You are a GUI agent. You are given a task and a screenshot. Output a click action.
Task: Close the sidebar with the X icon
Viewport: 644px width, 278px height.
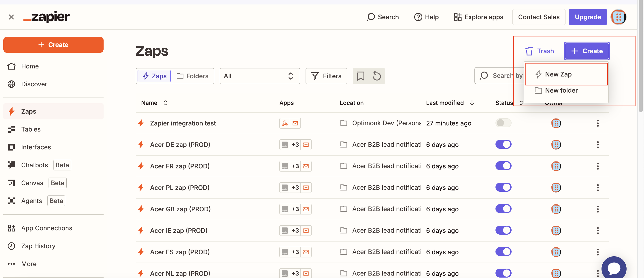[11, 17]
